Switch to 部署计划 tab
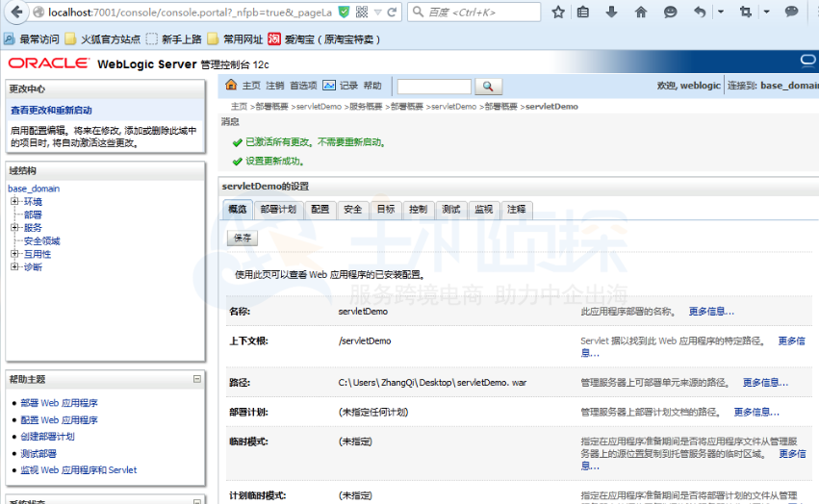819x504 pixels. pos(278,210)
